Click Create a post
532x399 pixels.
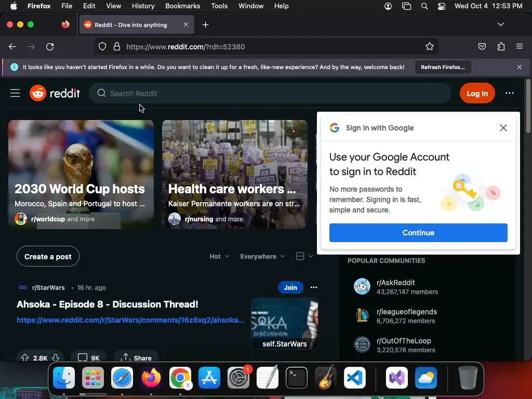[x=48, y=257]
